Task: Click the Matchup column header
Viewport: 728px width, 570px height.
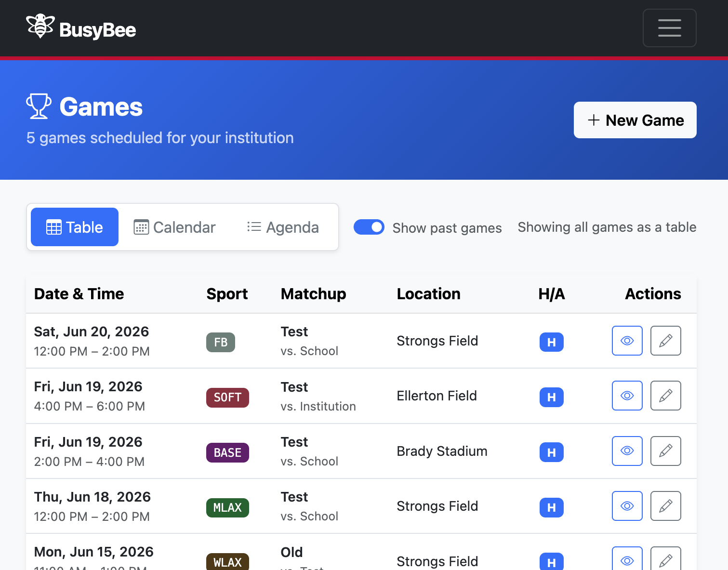Action: point(313,294)
